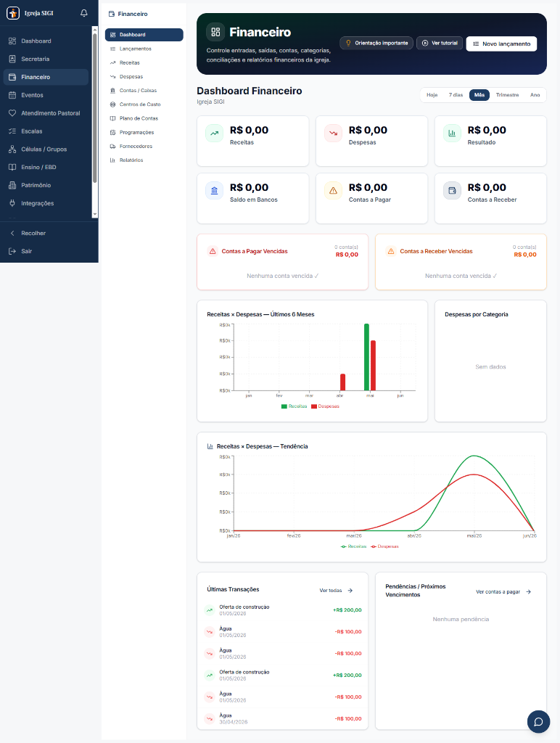Click the Patrimônio building icon
This screenshot has width=560, height=743.
click(x=12, y=185)
